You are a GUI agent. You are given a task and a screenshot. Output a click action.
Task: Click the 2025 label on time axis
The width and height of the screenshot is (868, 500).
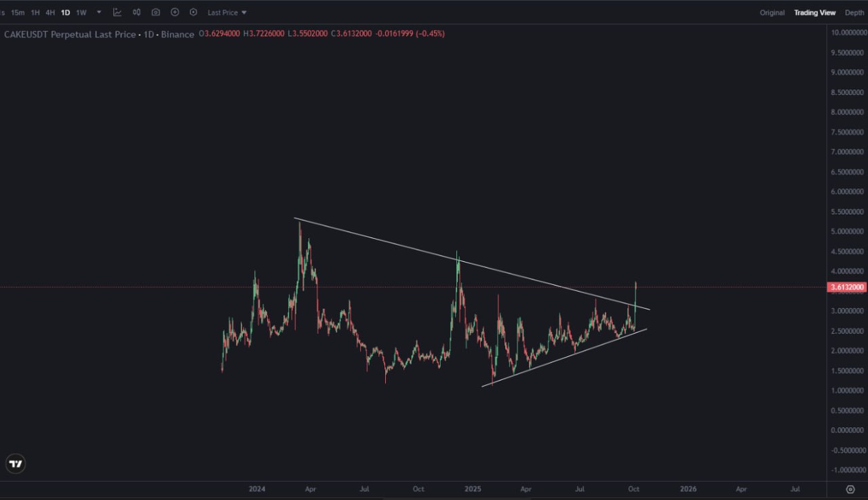(472, 489)
